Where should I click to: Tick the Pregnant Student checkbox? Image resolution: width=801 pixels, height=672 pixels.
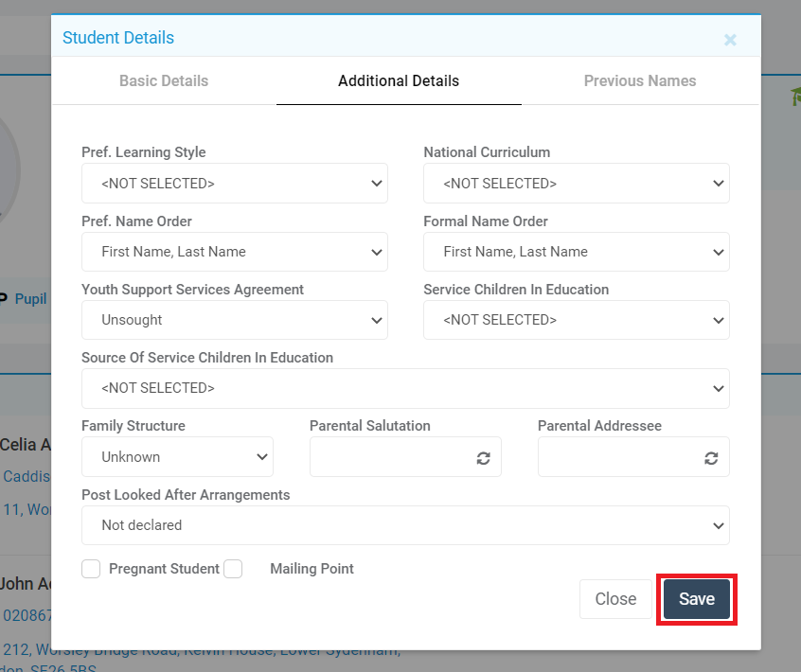91,568
